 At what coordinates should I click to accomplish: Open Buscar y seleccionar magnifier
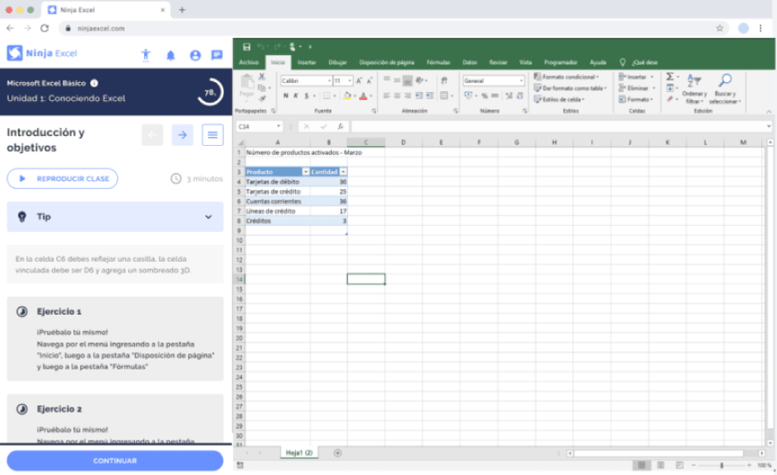pyautogui.click(x=724, y=89)
